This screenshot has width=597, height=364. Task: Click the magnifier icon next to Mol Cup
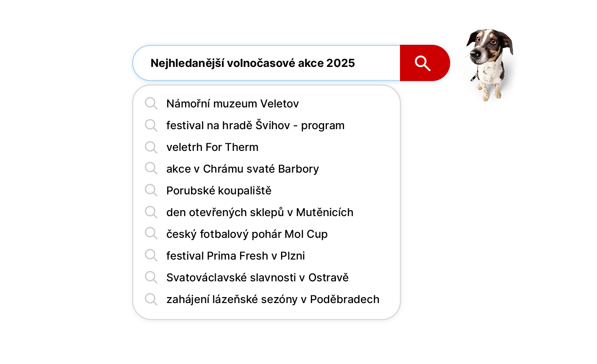(151, 234)
